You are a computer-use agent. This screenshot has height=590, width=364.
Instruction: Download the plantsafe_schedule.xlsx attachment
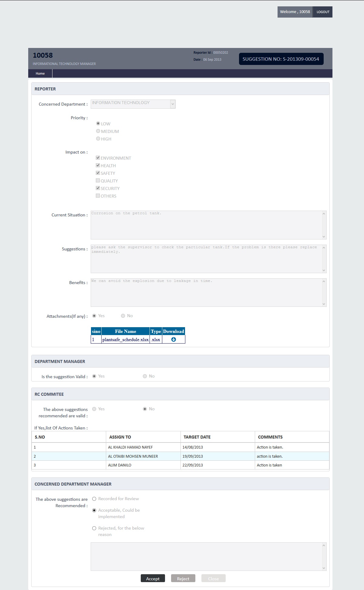point(174,339)
